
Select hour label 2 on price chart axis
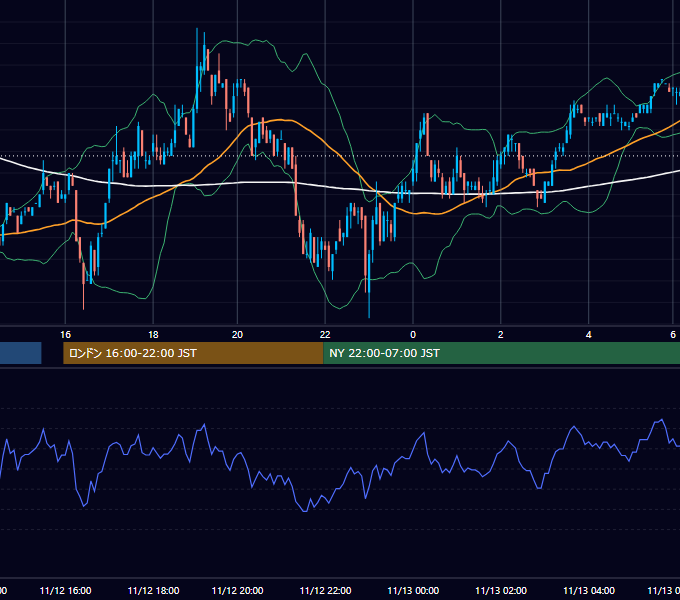(500, 335)
